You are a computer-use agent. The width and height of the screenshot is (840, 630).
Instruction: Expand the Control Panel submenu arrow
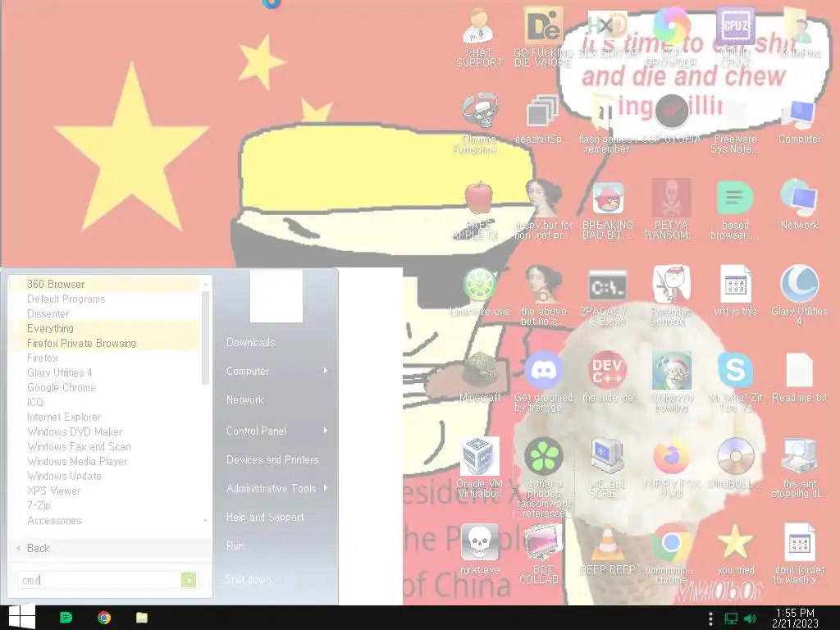pos(325,431)
